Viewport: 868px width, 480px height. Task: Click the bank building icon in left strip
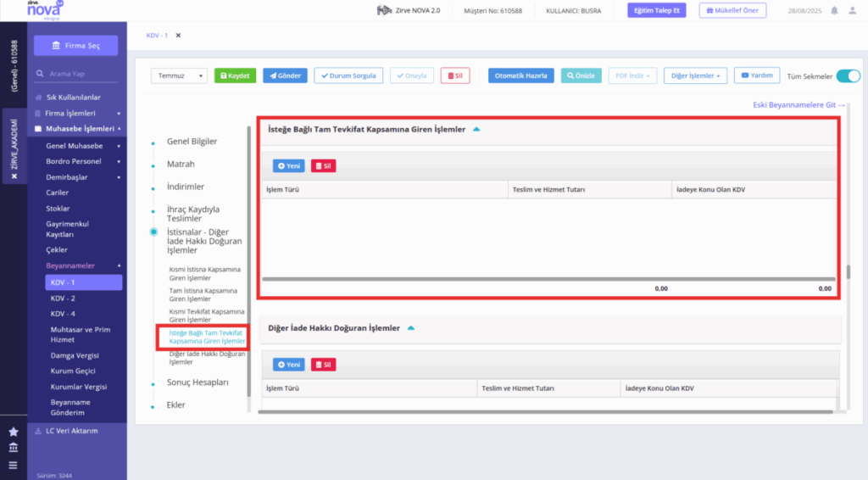(x=14, y=447)
